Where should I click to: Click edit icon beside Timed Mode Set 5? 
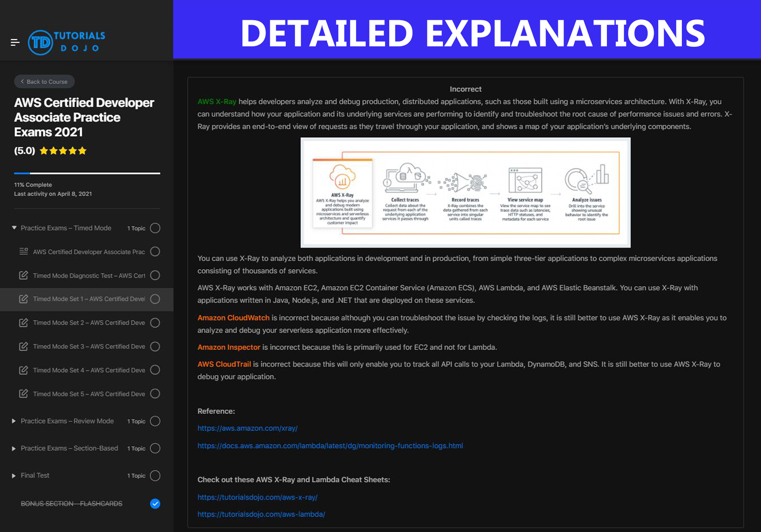pos(24,394)
